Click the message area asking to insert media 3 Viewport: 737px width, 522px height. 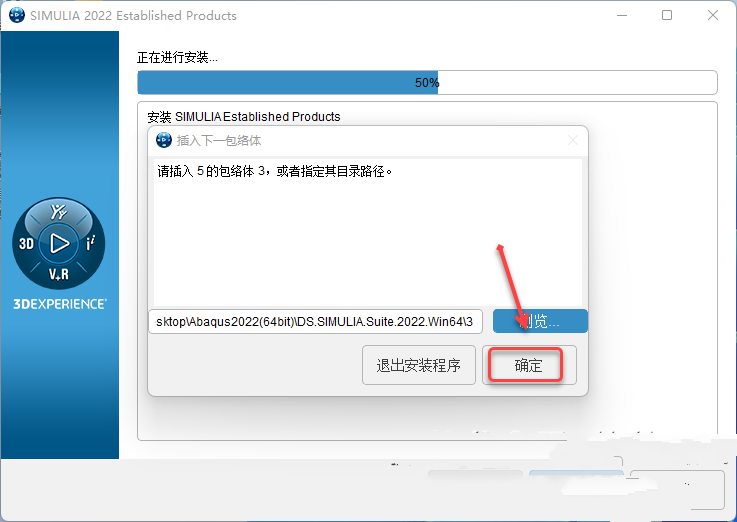pos(368,232)
